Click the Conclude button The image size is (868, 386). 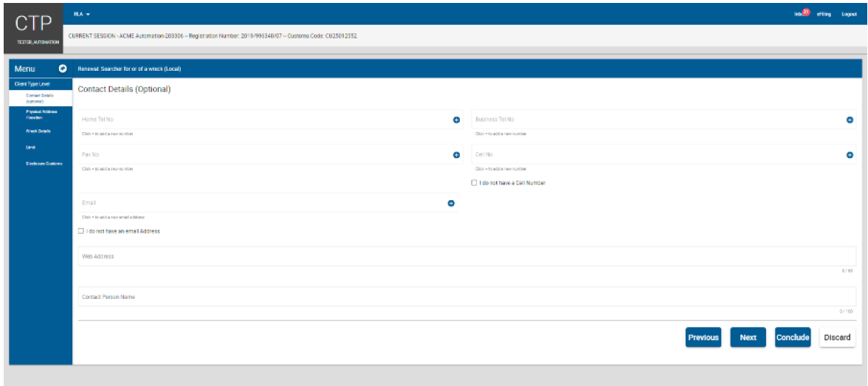tap(793, 337)
